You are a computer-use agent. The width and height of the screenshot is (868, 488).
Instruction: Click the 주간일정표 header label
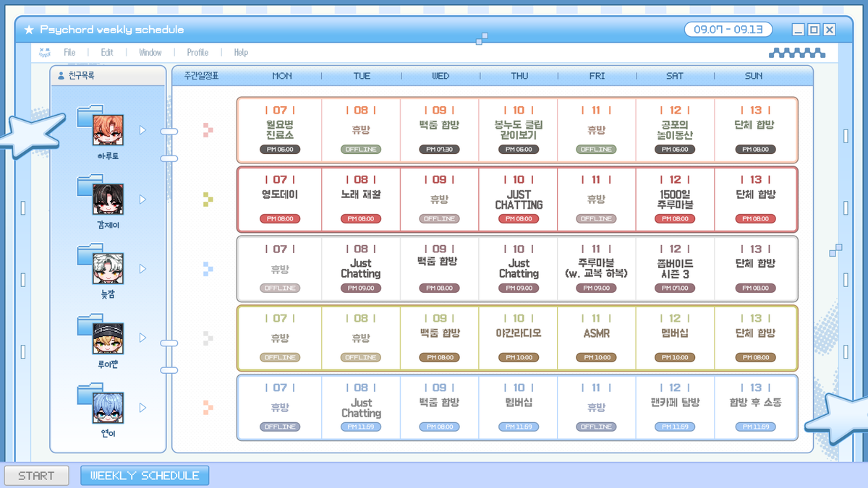(201, 75)
